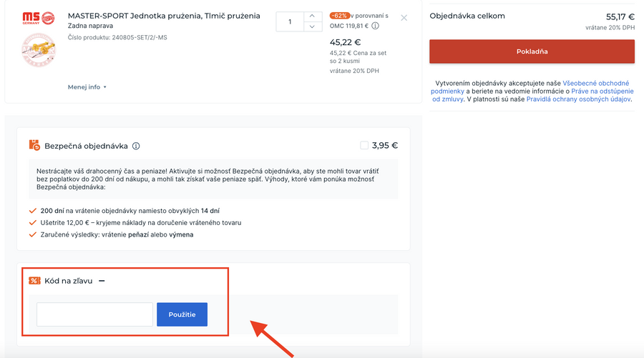644x358 pixels.
Task: Enable the Bezpečná objednávka checkbox
Action: click(364, 145)
